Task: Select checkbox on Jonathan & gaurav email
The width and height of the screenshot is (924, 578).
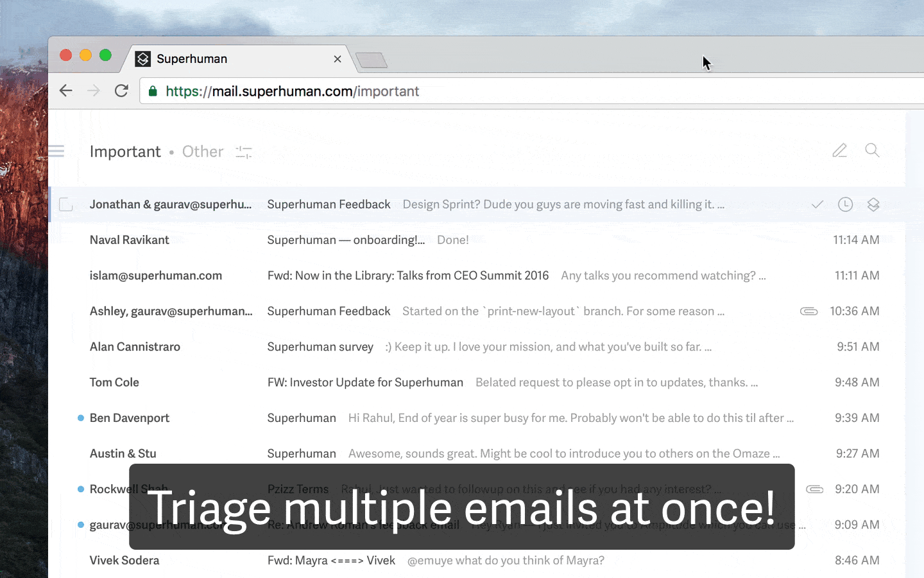Action: pyautogui.click(x=65, y=205)
